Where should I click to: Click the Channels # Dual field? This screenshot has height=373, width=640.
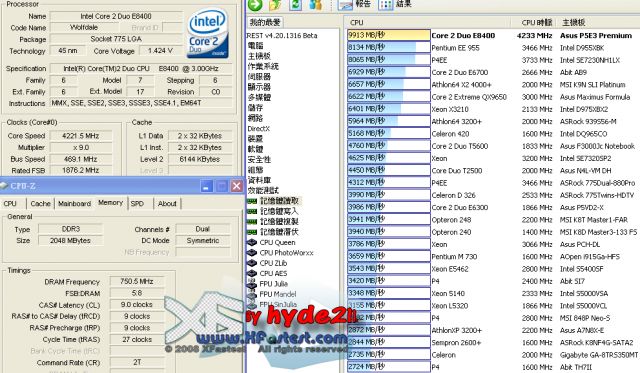point(203,229)
